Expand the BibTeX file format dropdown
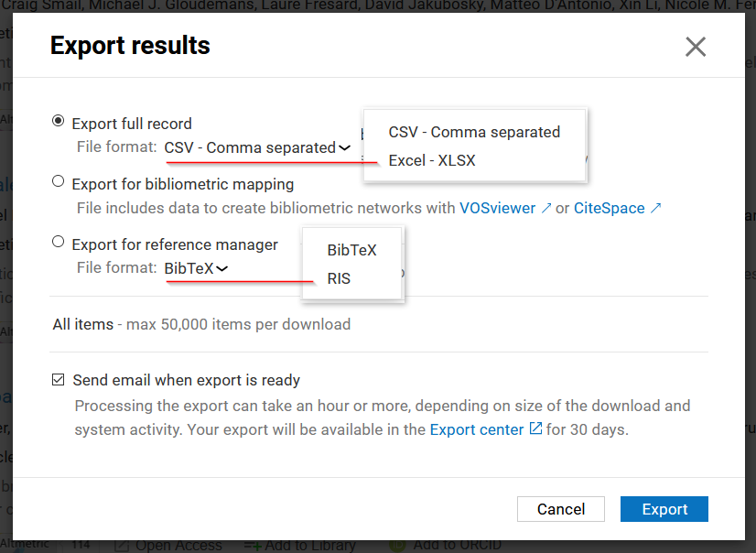The height and width of the screenshot is (553, 756). click(x=197, y=268)
